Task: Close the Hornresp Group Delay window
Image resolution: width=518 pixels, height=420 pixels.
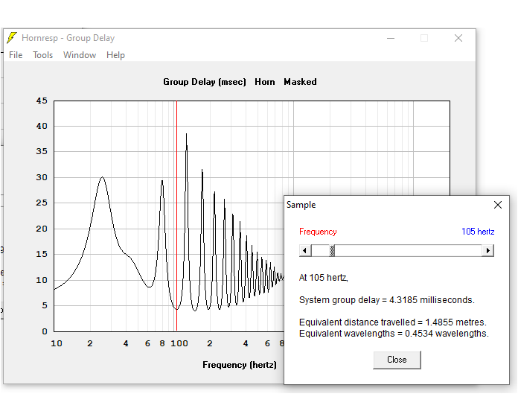Action: click(x=458, y=38)
